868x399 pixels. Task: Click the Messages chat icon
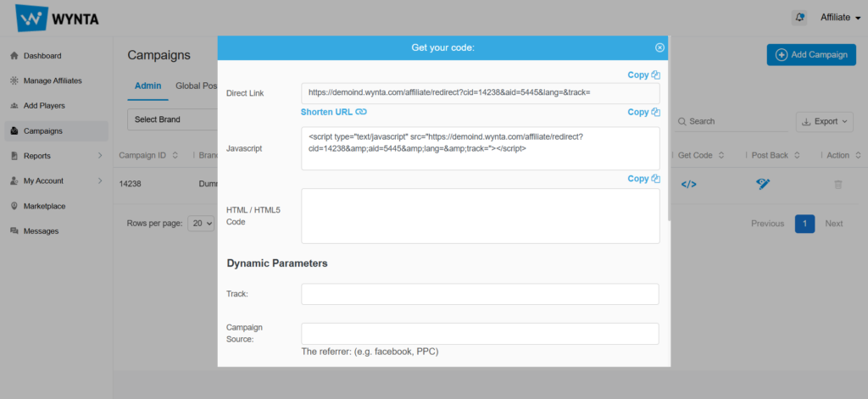coord(14,231)
